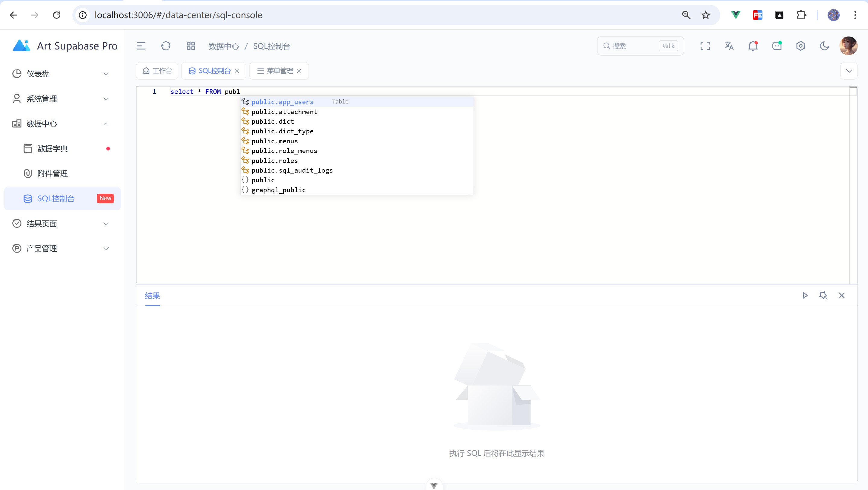Screen dimensions: 868x490
Task: Open the apps grid panel
Action: pyautogui.click(x=191, y=46)
